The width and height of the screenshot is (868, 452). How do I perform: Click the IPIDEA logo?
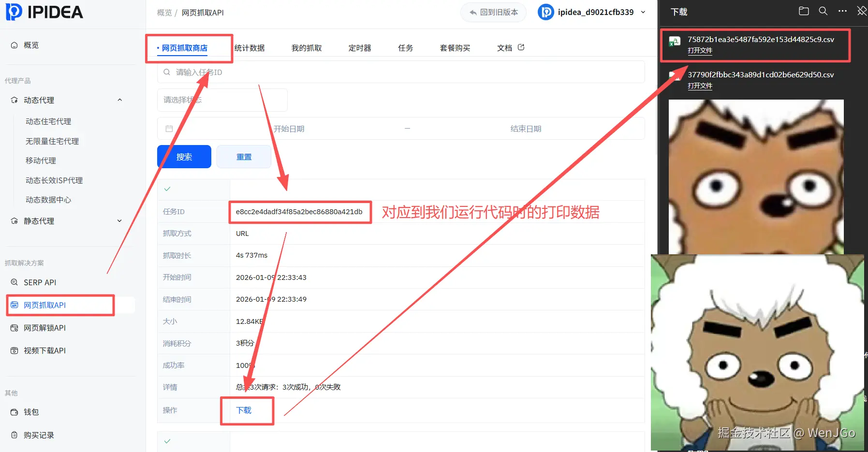pos(44,12)
